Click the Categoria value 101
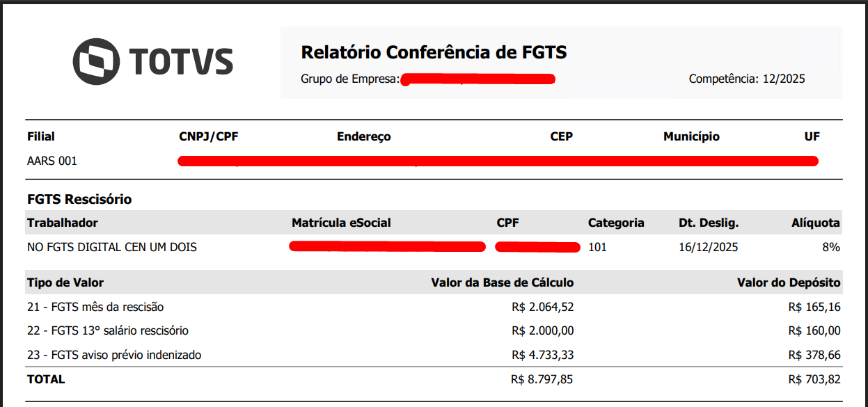 [x=597, y=247]
